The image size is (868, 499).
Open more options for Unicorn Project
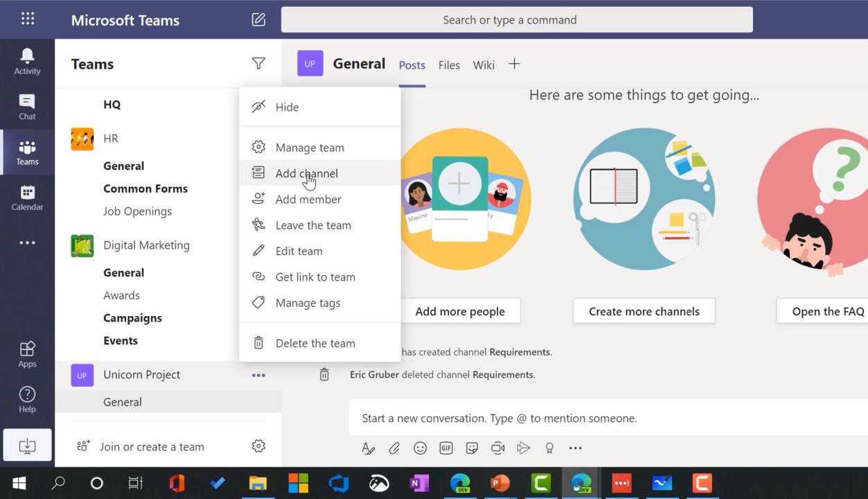coord(258,375)
